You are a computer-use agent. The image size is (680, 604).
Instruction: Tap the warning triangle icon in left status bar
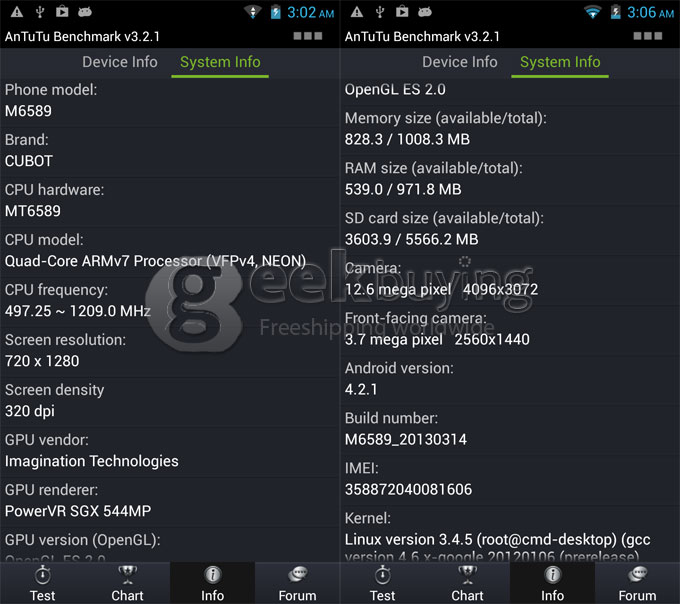coord(17,12)
